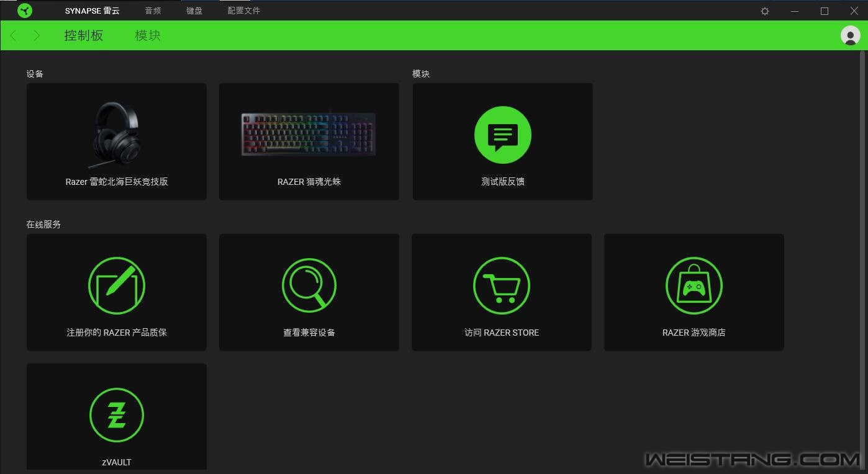Viewport: 868px width, 474px height.
Task: Select the 控制板 sub-tab
Action: pos(84,35)
